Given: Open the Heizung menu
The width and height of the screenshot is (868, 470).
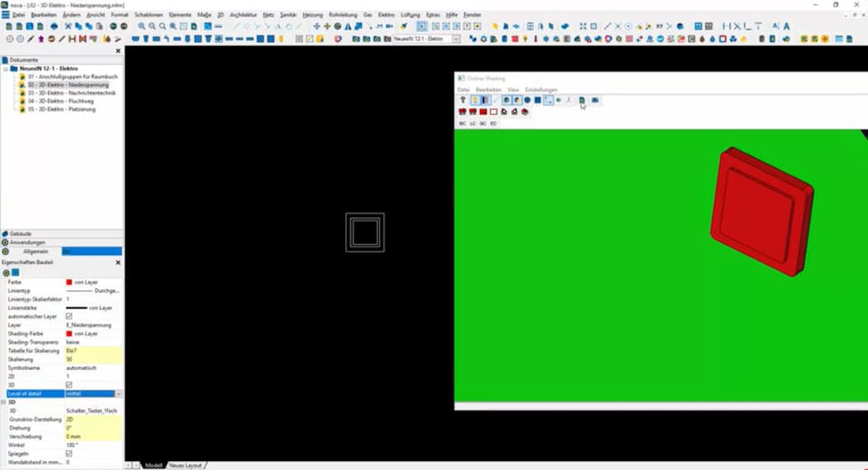Looking at the screenshot, I should [313, 15].
